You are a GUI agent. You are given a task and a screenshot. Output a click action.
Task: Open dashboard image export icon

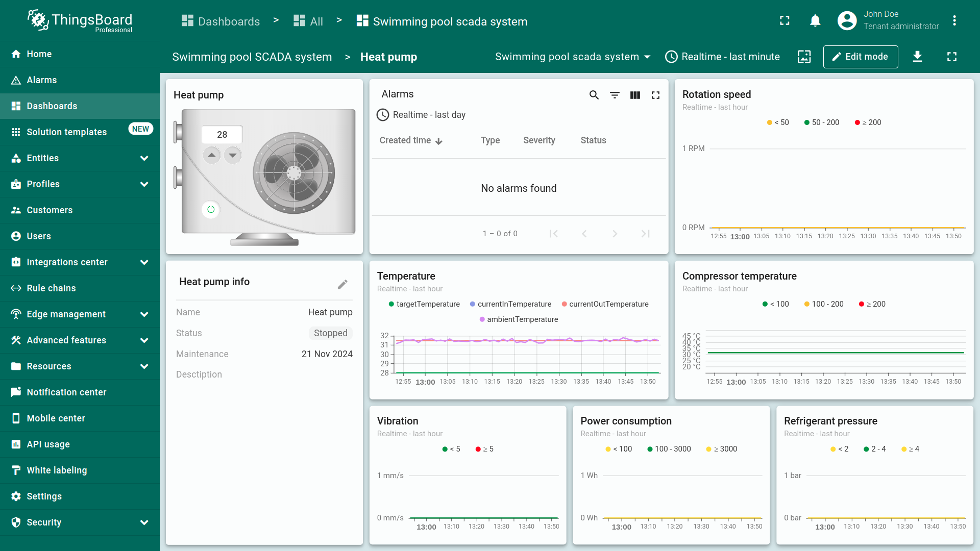point(804,57)
